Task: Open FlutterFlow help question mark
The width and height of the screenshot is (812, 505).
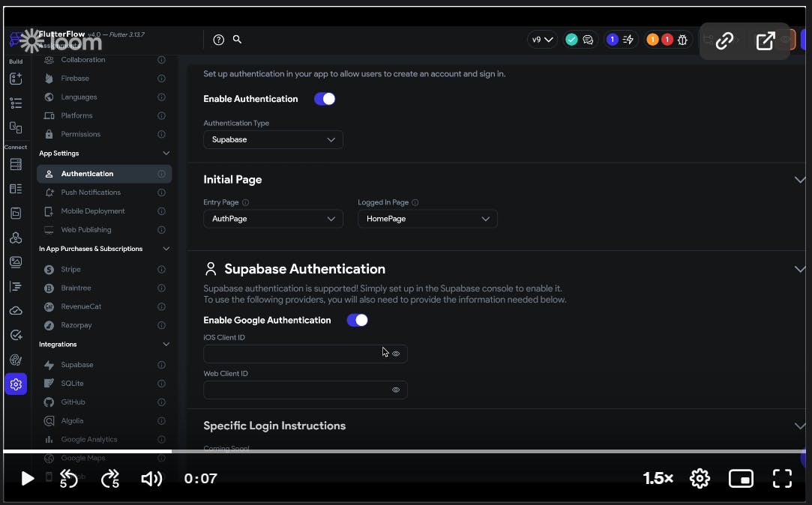Action: pyautogui.click(x=218, y=39)
